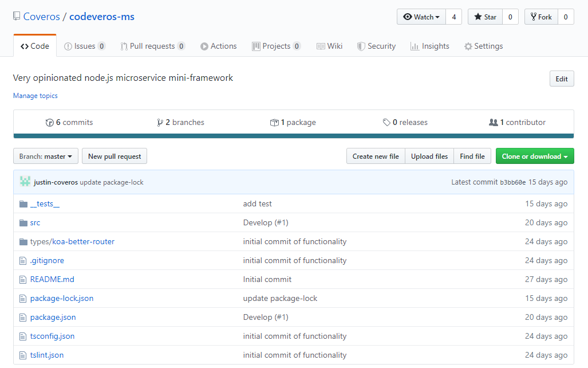Click the file icon beside .gitignore

click(x=23, y=261)
